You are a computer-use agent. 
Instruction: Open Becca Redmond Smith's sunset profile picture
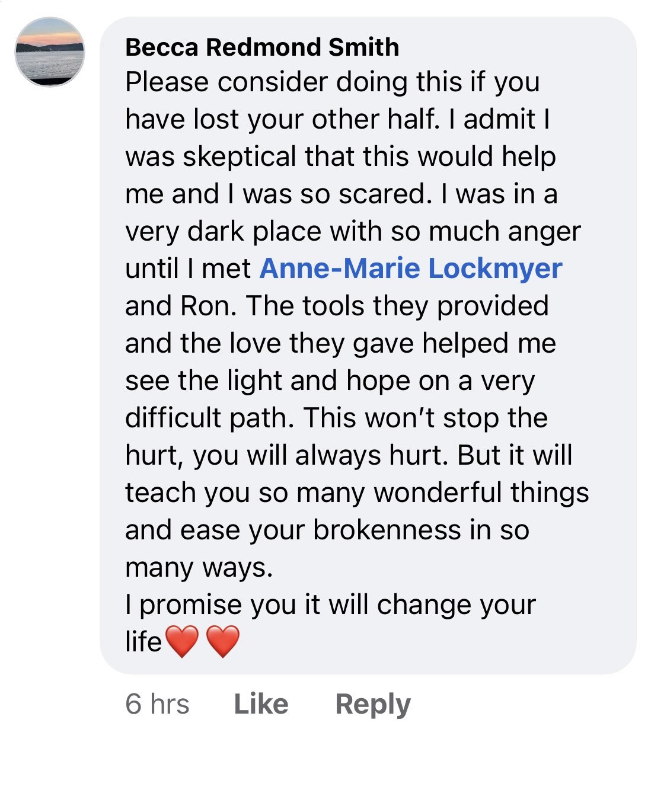click(50, 52)
